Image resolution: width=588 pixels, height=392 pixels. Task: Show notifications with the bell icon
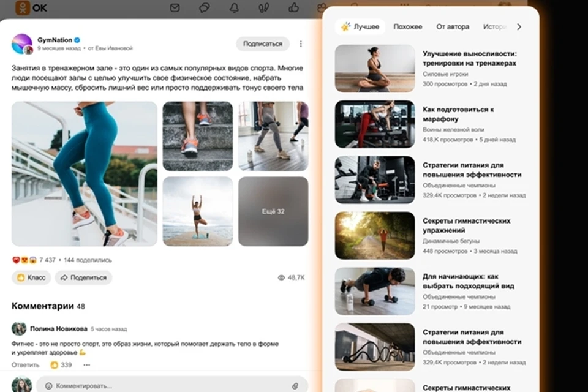[235, 7]
